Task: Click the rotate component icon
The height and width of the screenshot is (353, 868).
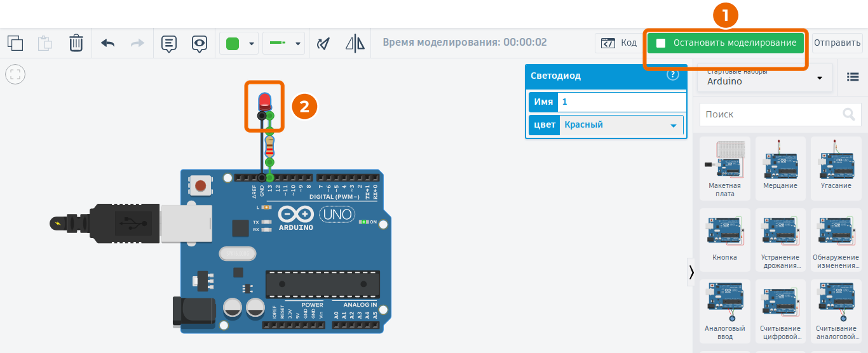Action: (x=324, y=43)
